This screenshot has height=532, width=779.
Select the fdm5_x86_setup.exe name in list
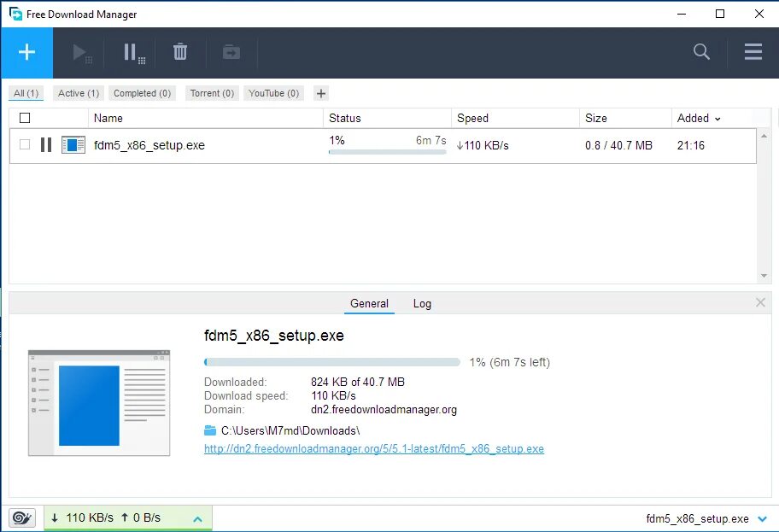coord(149,145)
